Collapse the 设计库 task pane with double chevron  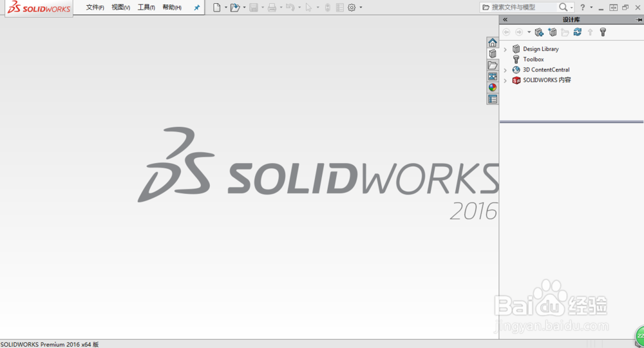click(505, 20)
